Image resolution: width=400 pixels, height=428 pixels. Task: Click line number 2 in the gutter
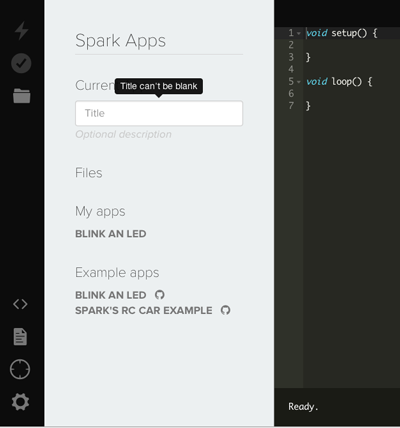point(291,45)
